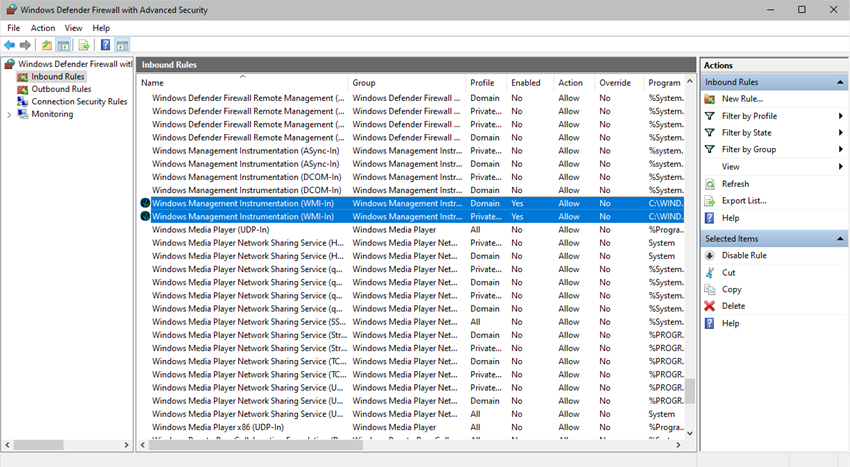850x467 pixels.
Task: Click Refresh in the Actions pane
Action: [735, 184]
